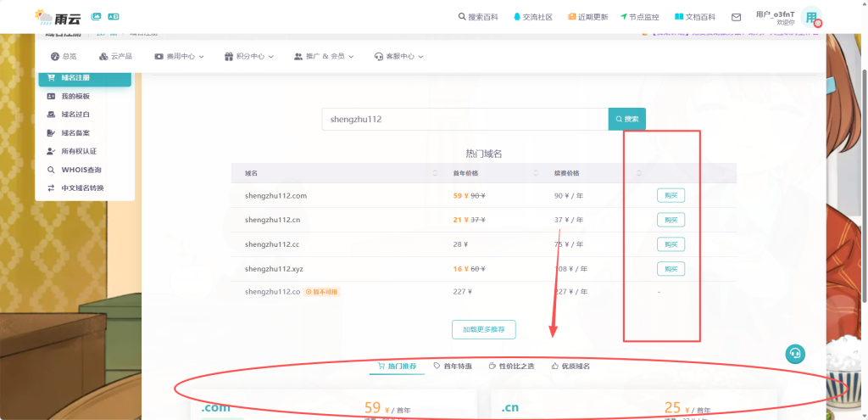
Task: Sort the table by 续费价格 column
Action: (x=567, y=173)
